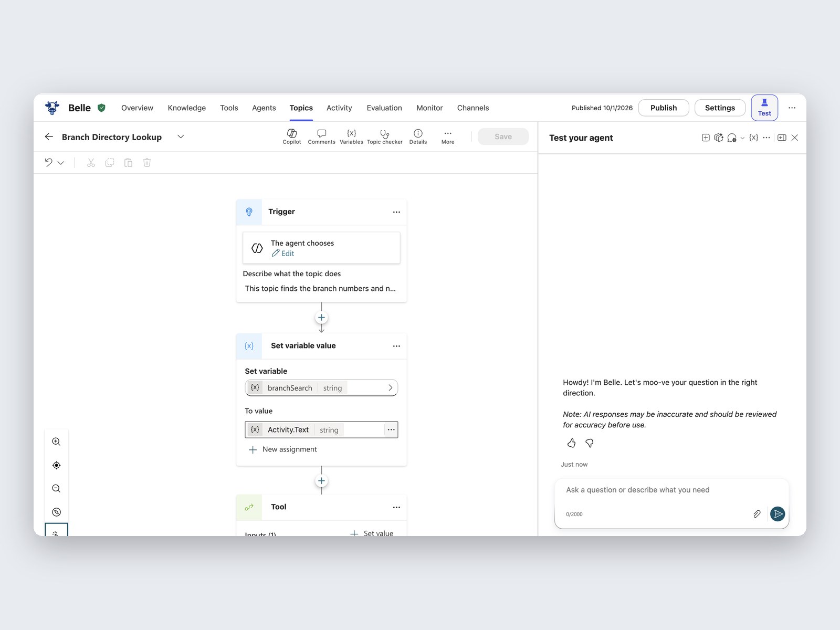Image resolution: width=840 pixels, height=630 pixels.
Task: Open the More menu in topic toolbar
Action: pyautogui.click(x=448, y=136)
